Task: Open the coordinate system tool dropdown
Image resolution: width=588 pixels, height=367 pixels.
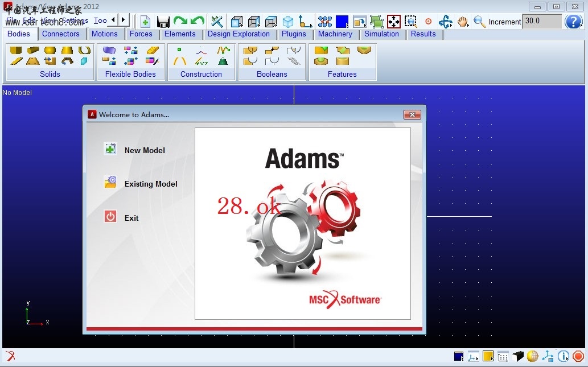Action: coord(305,22)
